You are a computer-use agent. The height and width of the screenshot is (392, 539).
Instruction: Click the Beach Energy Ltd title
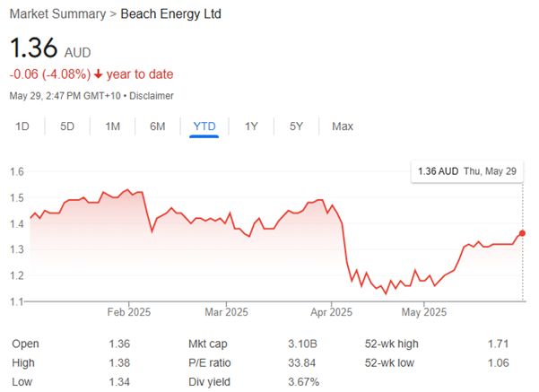[170, 14]
